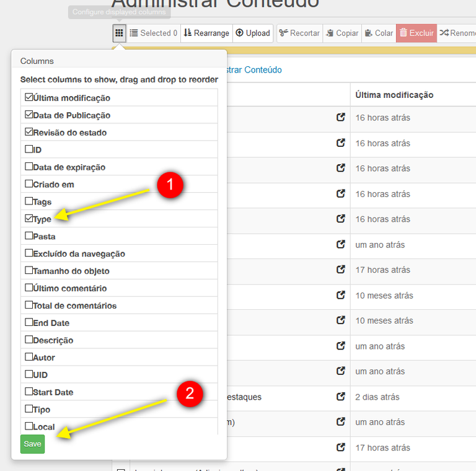Check the Data de expiração column
476x471 pixels.
pyautogui.click(x=29, y=167)
